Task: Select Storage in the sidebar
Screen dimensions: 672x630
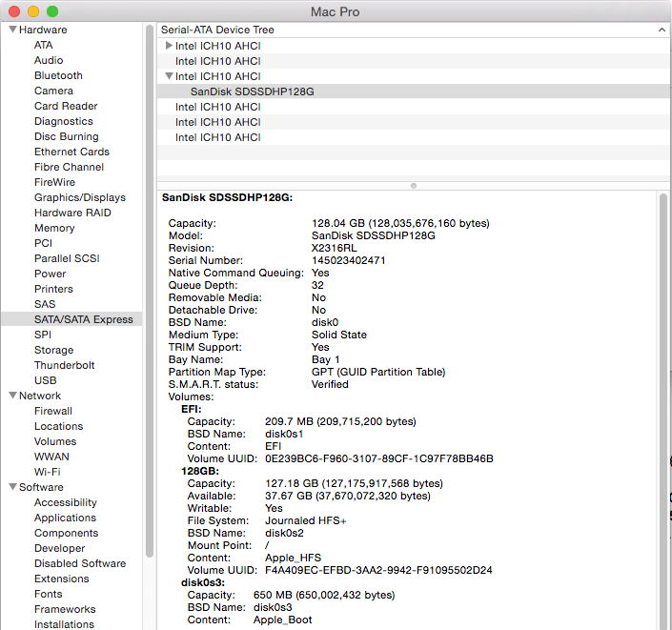Action: click(x=53, y=350)
